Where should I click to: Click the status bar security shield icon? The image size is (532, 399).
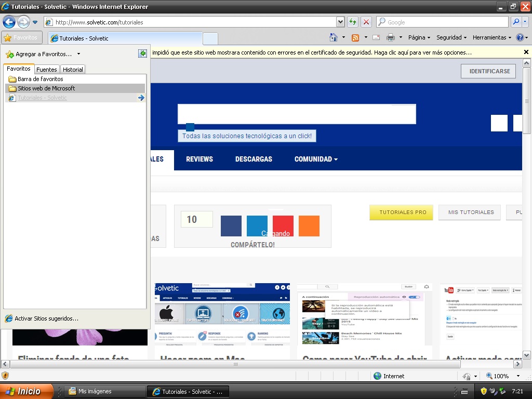point(5,376)
